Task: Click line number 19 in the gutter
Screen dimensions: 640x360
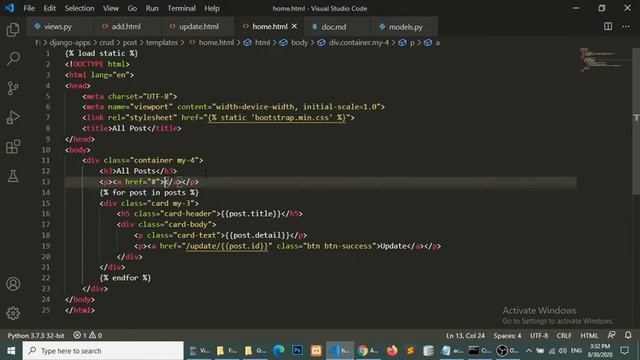Action: tap(46, 246)
